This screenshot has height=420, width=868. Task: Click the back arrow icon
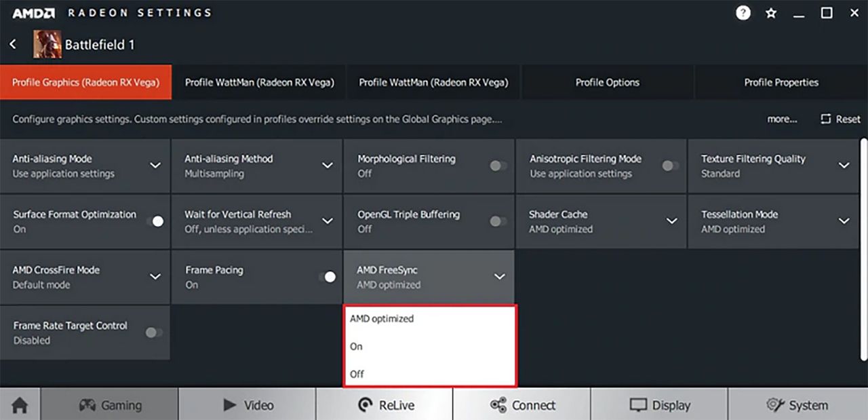(x=13, y=44)
